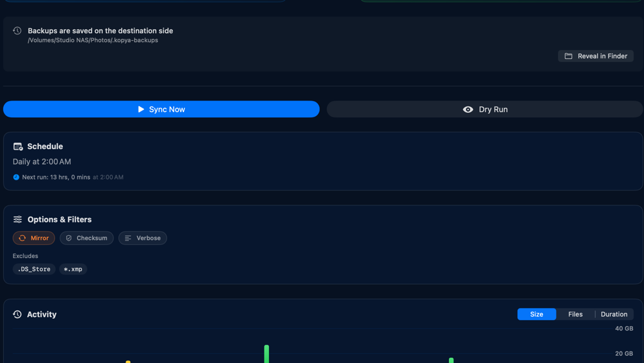Click the Activity history clock icon
The width and height of the screenshot is (644, 363).
pyautogui.click(x=17, y=314)
